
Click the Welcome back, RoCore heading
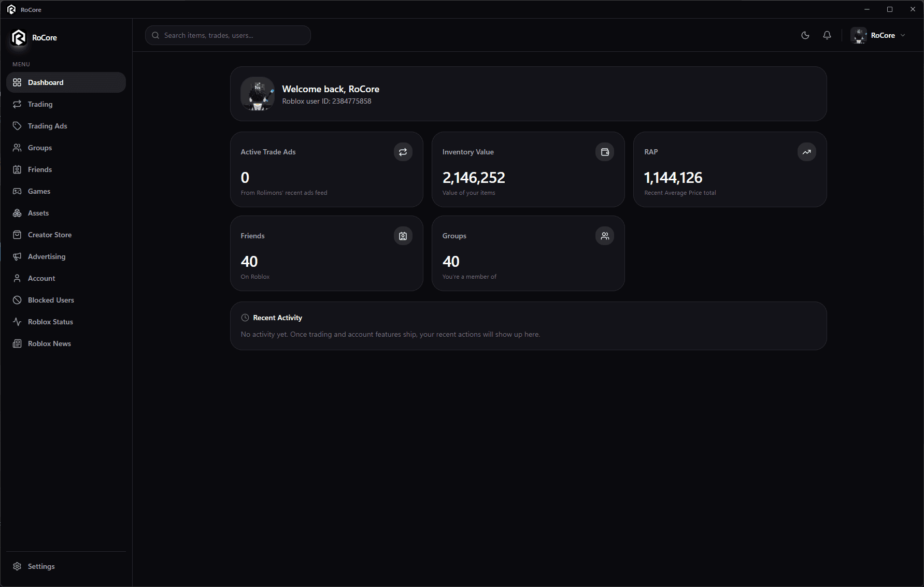(331, 89)
